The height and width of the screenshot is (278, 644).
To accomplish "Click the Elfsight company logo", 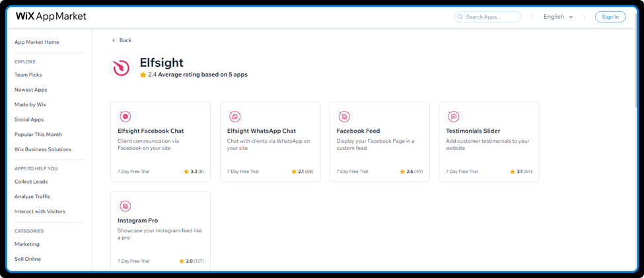I will (x=122, y=68).
